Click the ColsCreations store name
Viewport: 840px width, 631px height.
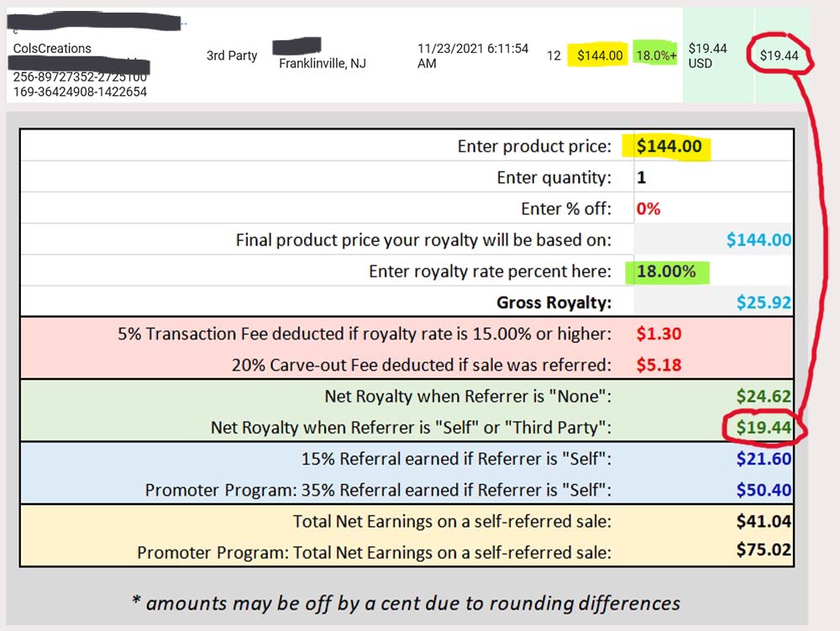[x=52, y=49]
